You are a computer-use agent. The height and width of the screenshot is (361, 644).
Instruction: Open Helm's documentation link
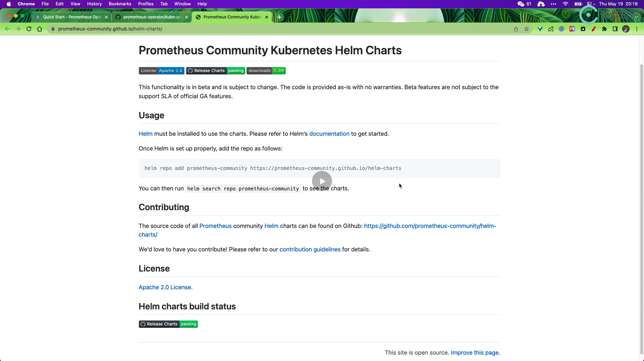click(x=329, y=134)
